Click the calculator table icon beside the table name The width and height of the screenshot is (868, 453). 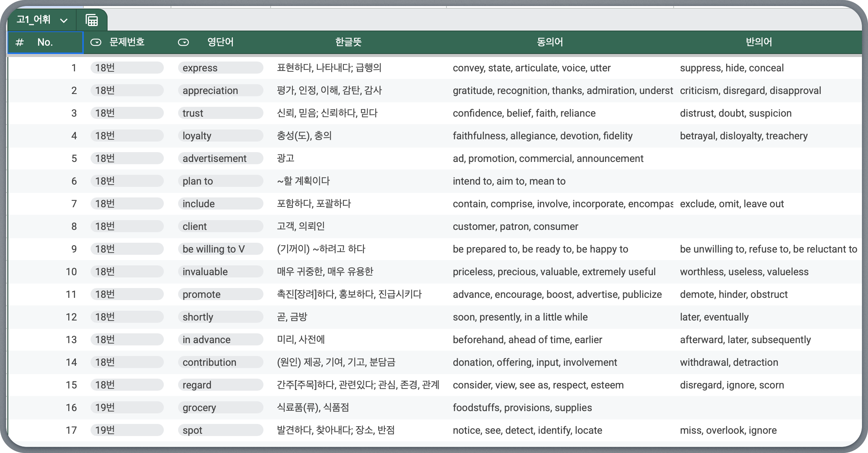click(92, 20)
